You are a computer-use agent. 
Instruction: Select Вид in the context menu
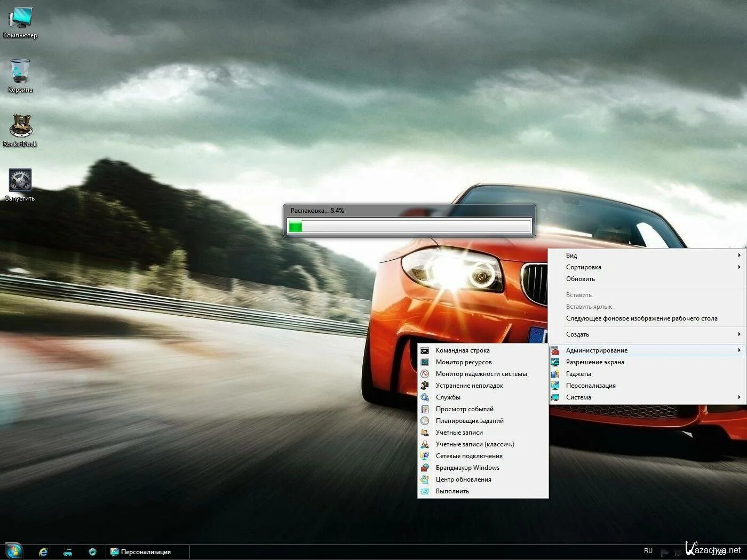pos(647,255)
